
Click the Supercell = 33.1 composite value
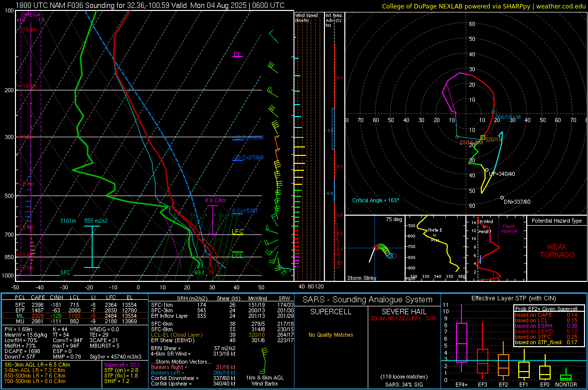[122, 365]
